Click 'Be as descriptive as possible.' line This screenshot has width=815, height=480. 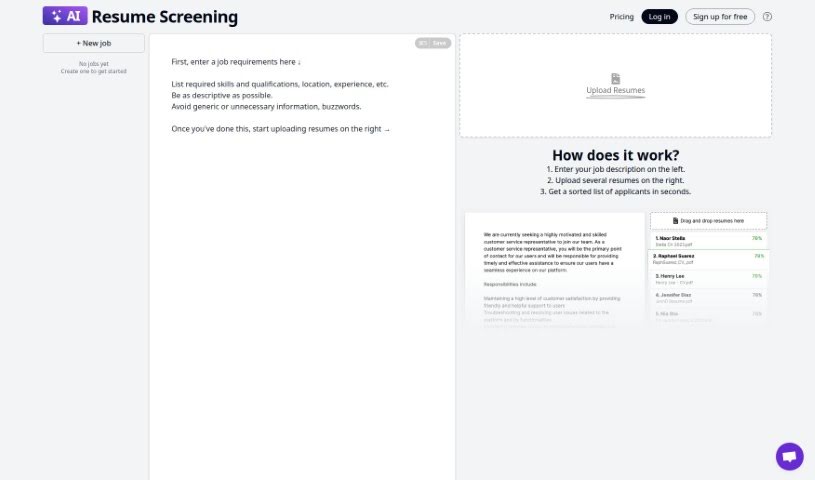point(222,96)
